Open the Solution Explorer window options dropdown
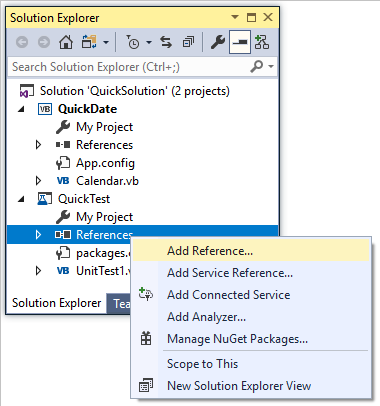The height and width of the screenshot is (406, 380). [x=235, y=17]
